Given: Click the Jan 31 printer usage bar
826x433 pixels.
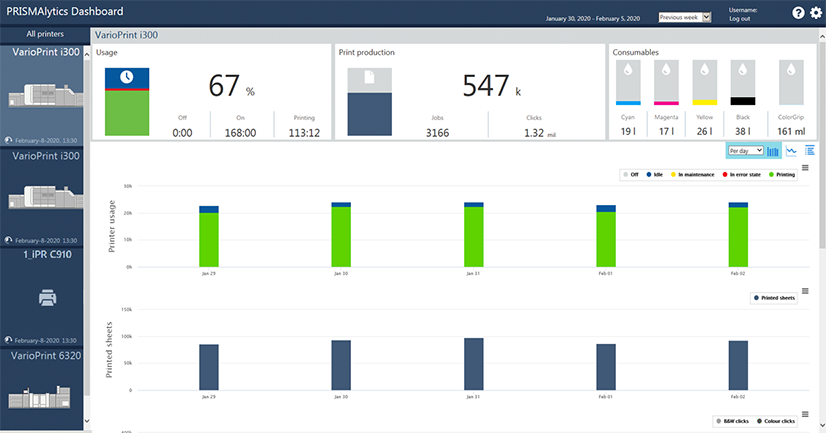Looking at the screenshot, I should coord(474,234).
